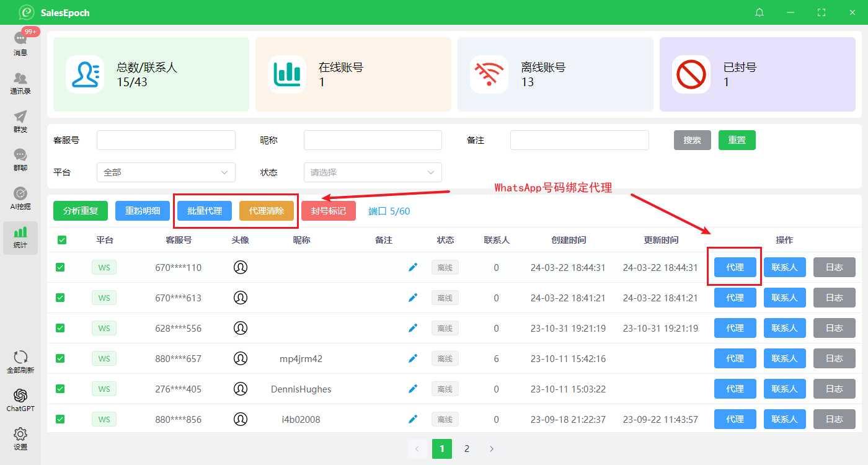The width and height of the screenshot is (868, 465).
Task: Click the avatar icon of DennisHughes row
Action: pos(241,389)
